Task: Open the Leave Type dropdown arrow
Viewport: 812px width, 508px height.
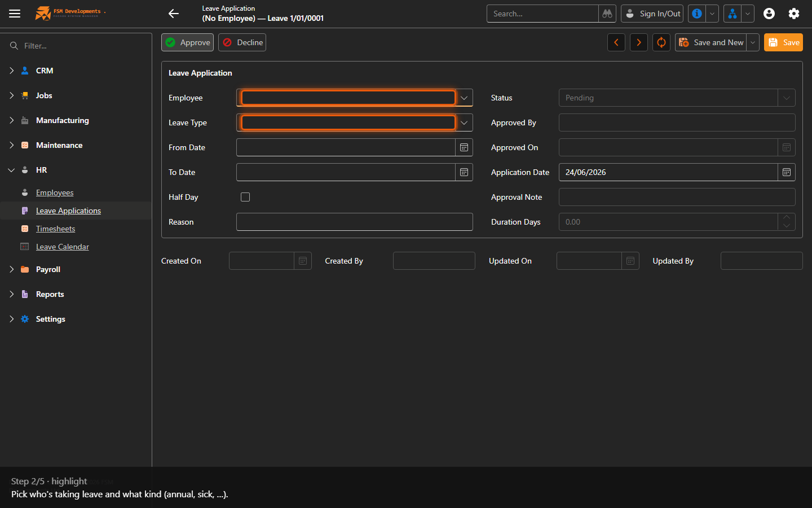Action: tap(464, 122)
